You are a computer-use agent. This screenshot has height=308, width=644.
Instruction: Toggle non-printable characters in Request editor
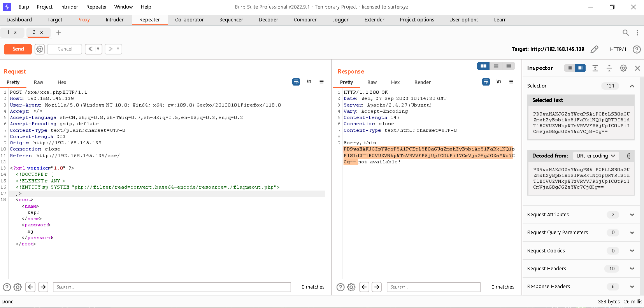pyautogui.click(x=309, y=82)
